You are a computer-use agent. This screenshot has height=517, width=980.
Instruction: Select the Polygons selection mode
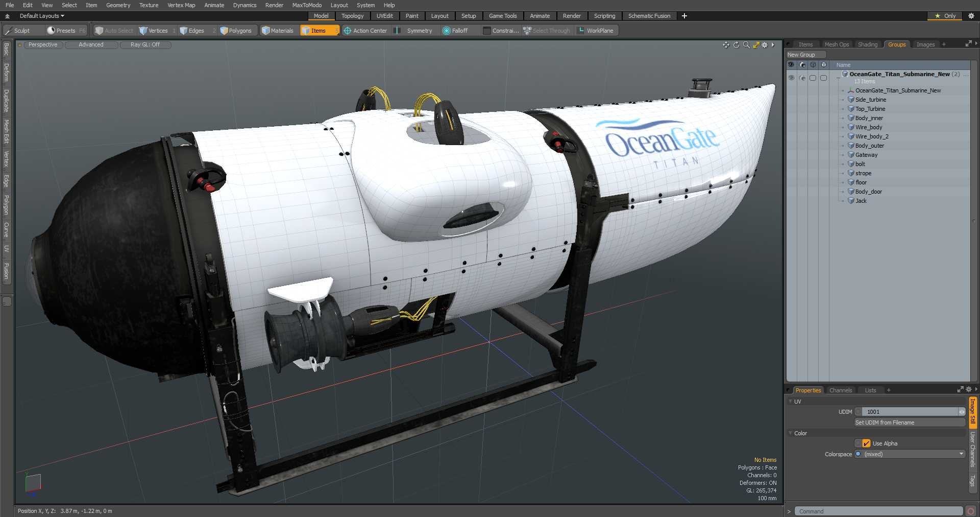[236, 31]
